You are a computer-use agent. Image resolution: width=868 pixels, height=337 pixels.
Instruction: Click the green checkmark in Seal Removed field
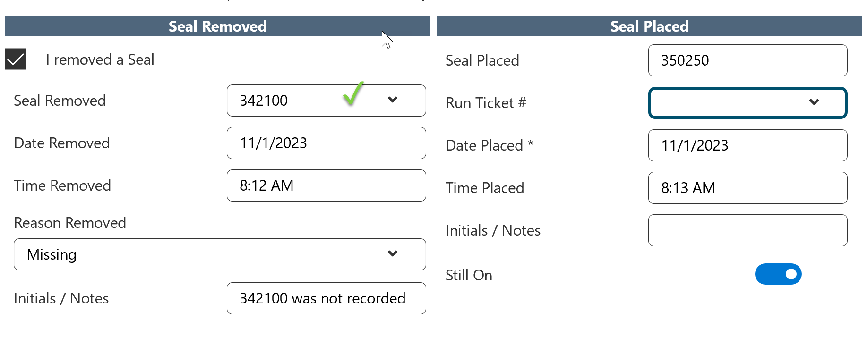pyautogui.click(x=353, y=93)
